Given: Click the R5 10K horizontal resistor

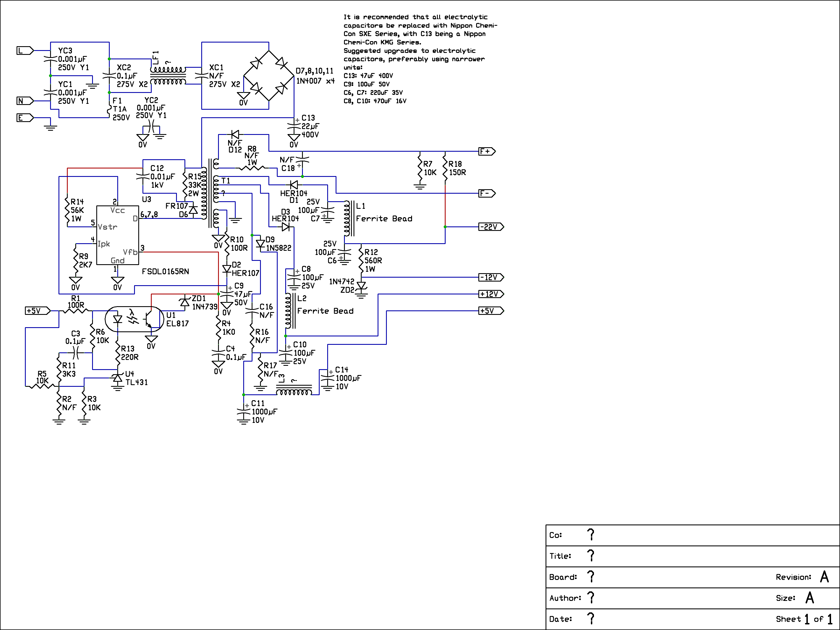Looking at the screenshot, I should [42, 386].
